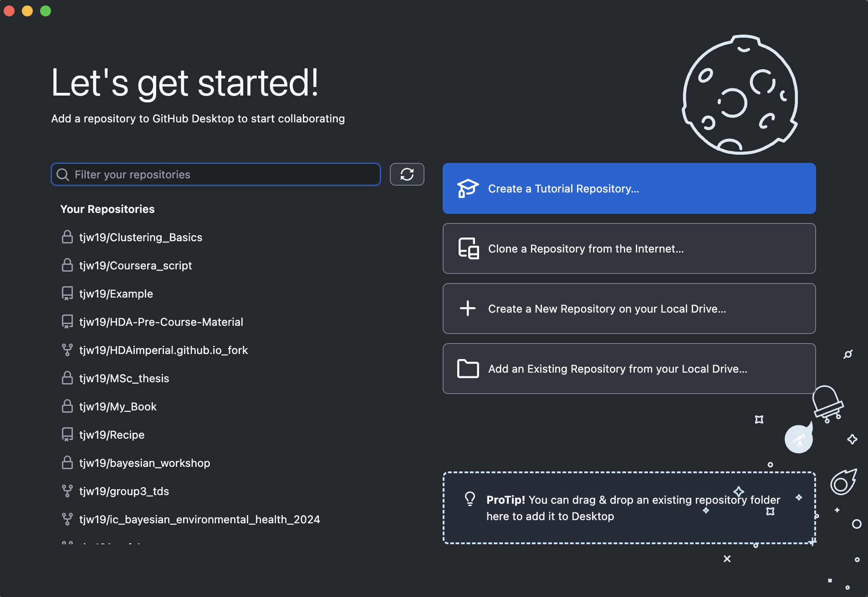This screenshot has width=868, height=597.
Task: Click the graduation cap tutorial icon
Action: click(468, 188)
